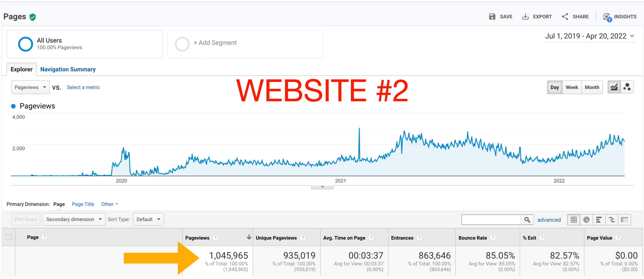Choose Page Title as primary dimension
The height and width of the screenshot is (279, 644).
tap(83, 204)
